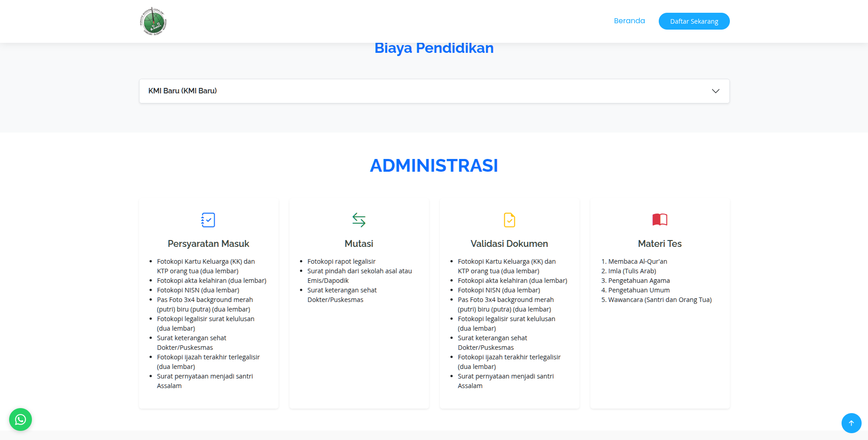Click the Validasi Dokumen card title
The height and width of the screenshot is (440, 868).
(509, 244)
